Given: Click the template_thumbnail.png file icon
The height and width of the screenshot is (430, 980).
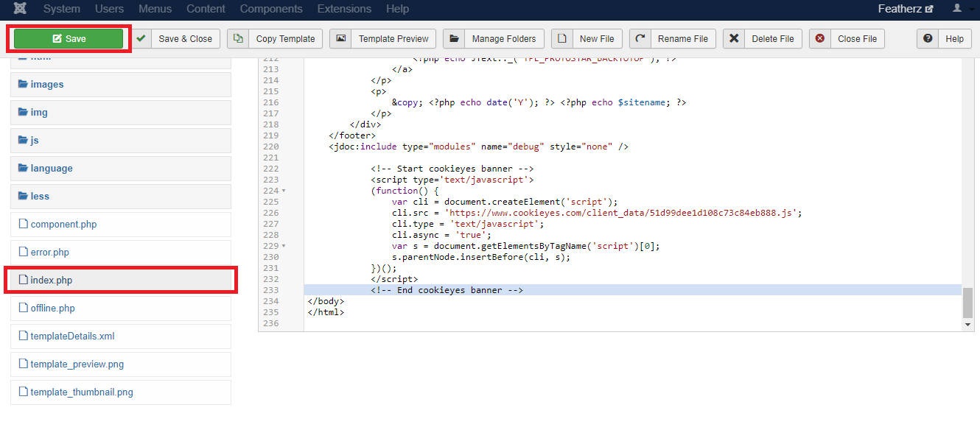Looking at the screenshot, I should coord(23,392).
